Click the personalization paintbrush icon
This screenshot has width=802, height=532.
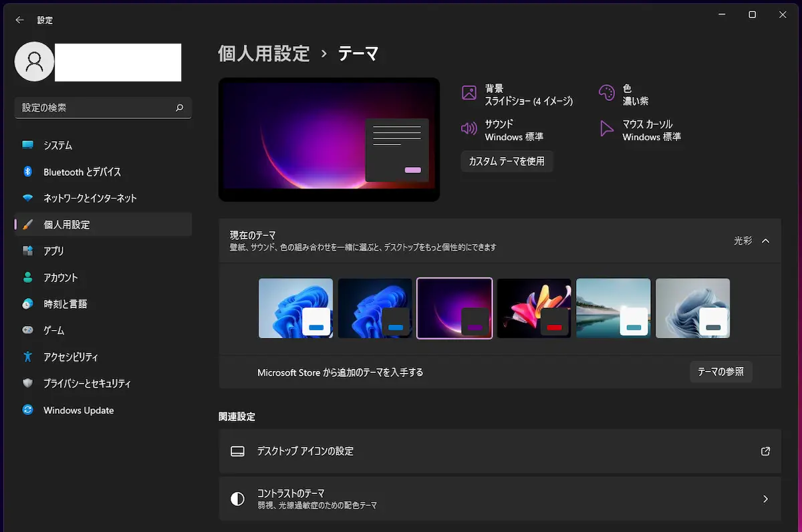point(27,225)
